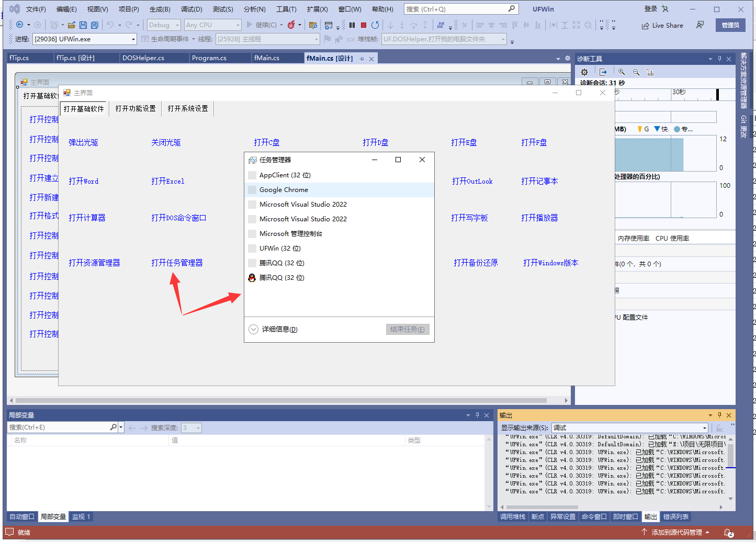Click the search box at top of Visual Studio
The width and height of the screenshot is (756, 542).
click(461, 9)
